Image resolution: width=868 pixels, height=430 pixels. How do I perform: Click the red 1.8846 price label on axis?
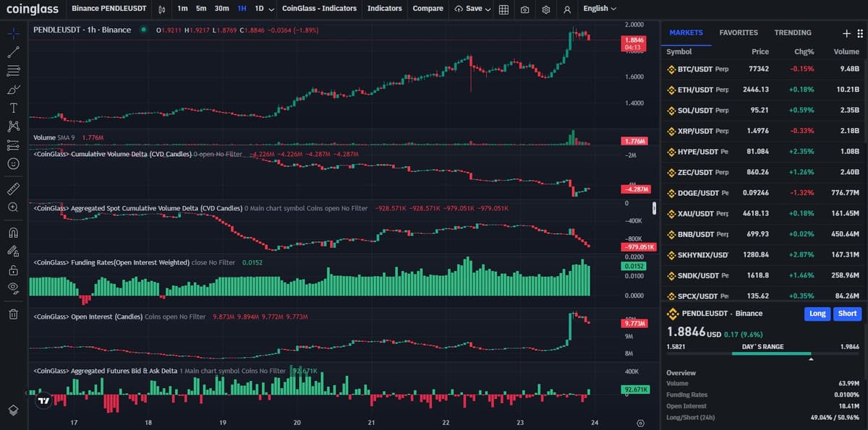[x=634, y=43]
